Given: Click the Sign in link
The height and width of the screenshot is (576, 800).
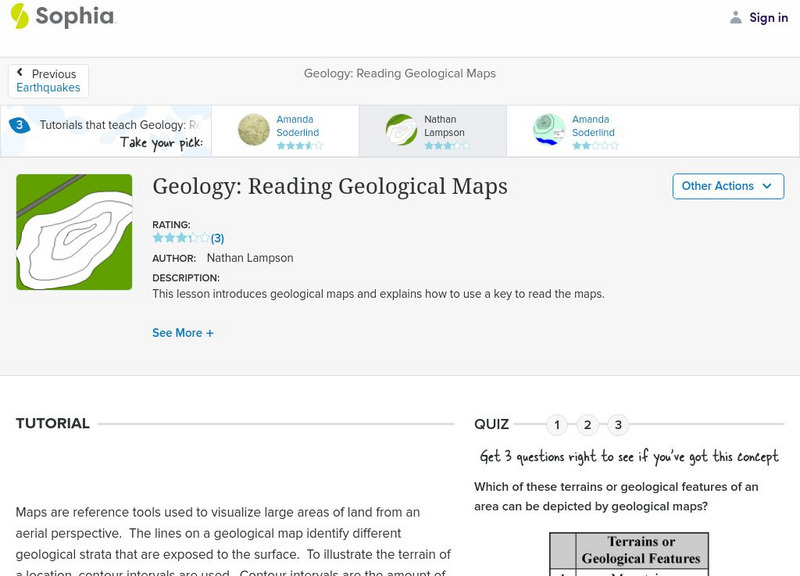Looking at the screenshot, I should tap(768, 17).
